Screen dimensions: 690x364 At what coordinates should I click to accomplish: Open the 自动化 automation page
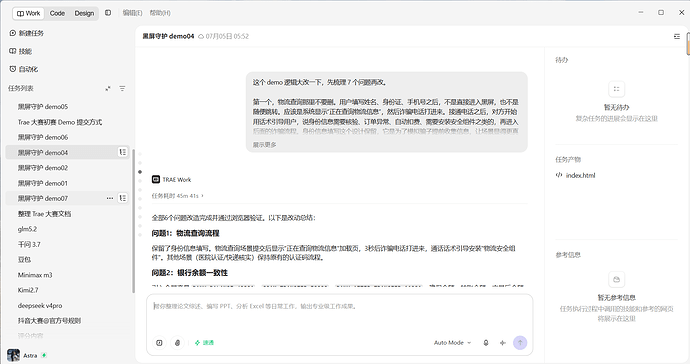coord(23,69)
